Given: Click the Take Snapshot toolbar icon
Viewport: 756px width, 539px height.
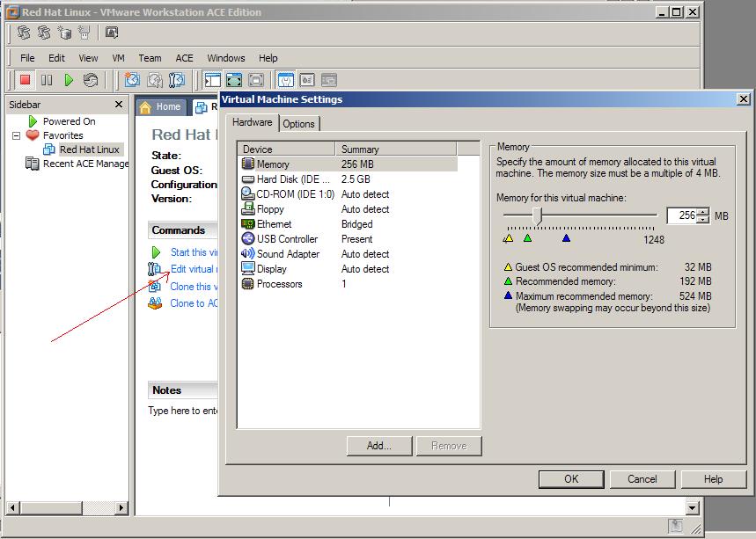Looking at the screenshot, I should pyautogui.click(x=132, y=80).
